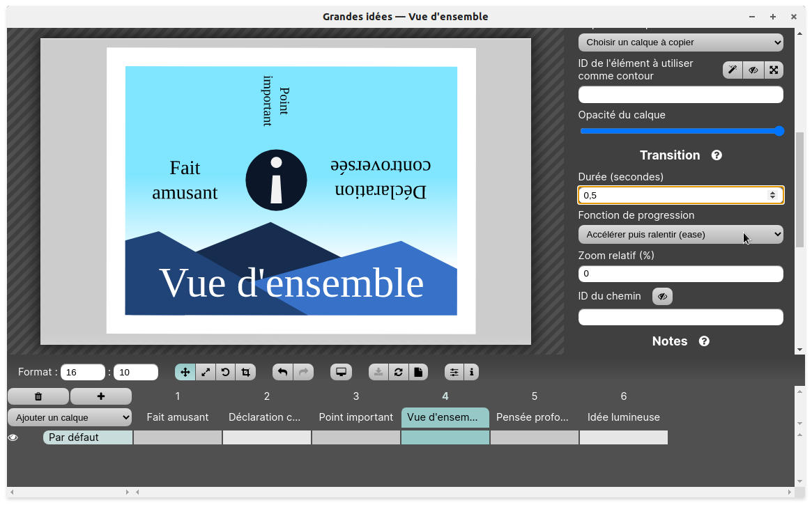812x505 pixels.
Task: Toggle the zoom scaling tool
Action: (x=206, y=373)
